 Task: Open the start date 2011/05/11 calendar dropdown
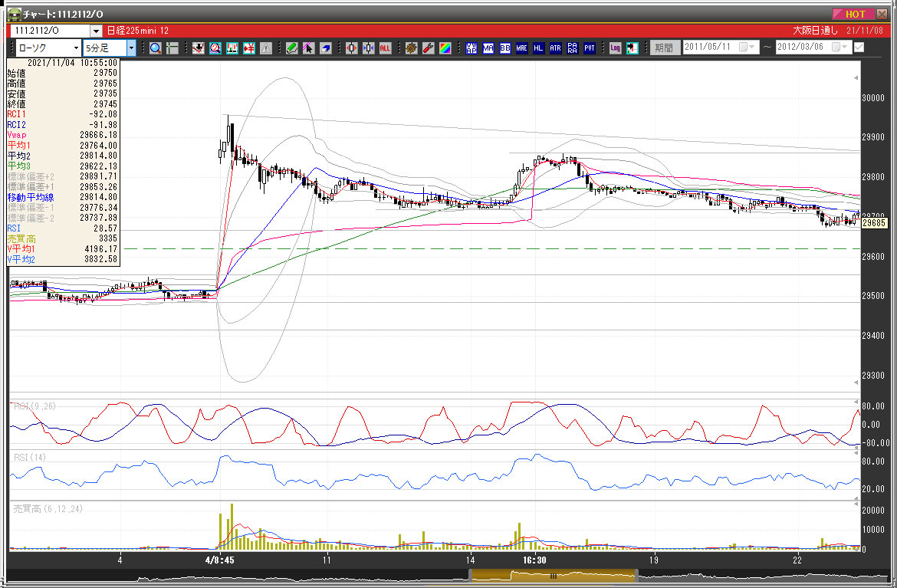coord(747,48)
